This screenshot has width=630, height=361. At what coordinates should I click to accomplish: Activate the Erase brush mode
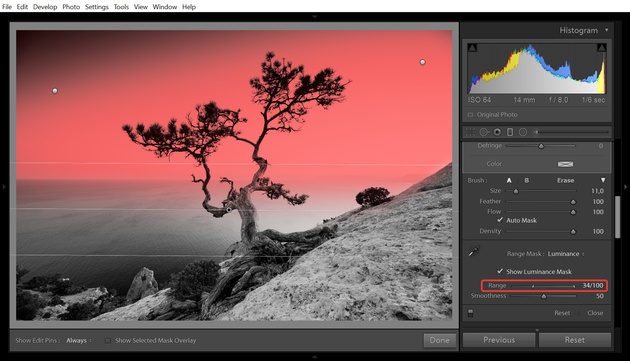click(x=565, y=180)
